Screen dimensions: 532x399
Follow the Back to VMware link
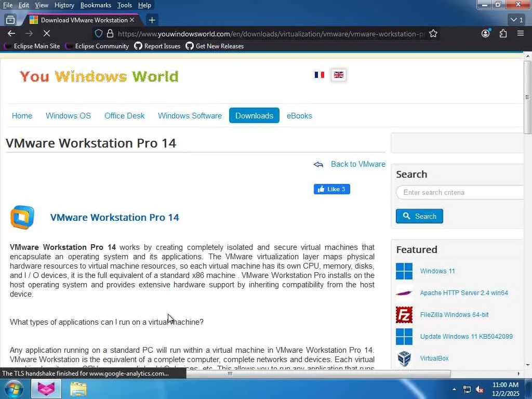point(358,164)
